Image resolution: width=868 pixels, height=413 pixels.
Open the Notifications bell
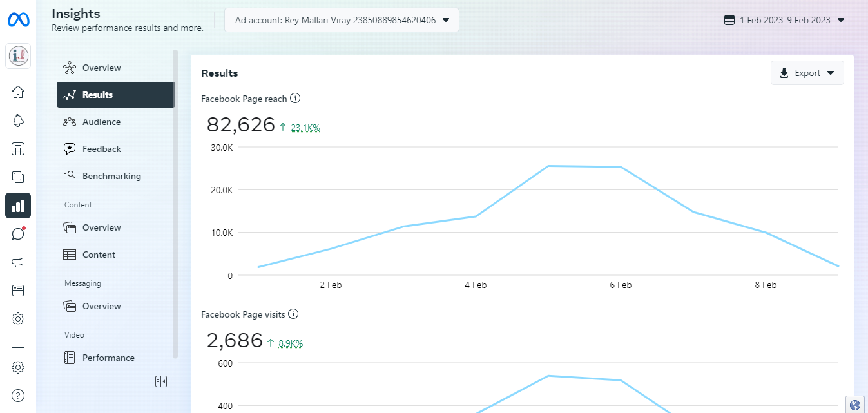18,120
